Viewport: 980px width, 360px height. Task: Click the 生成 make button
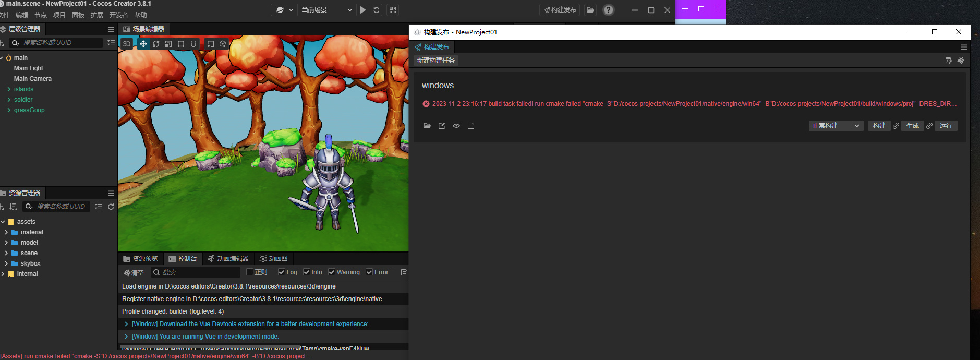[x=913, y=126]
